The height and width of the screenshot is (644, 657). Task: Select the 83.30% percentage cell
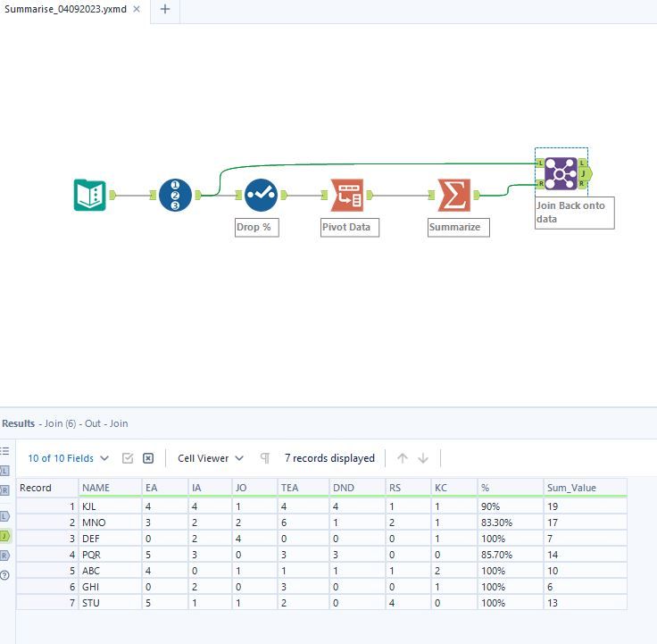[x=510, y=523]
